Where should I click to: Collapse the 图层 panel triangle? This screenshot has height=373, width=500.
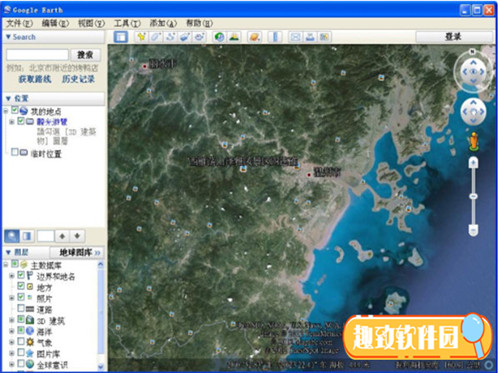coord(8,252)
